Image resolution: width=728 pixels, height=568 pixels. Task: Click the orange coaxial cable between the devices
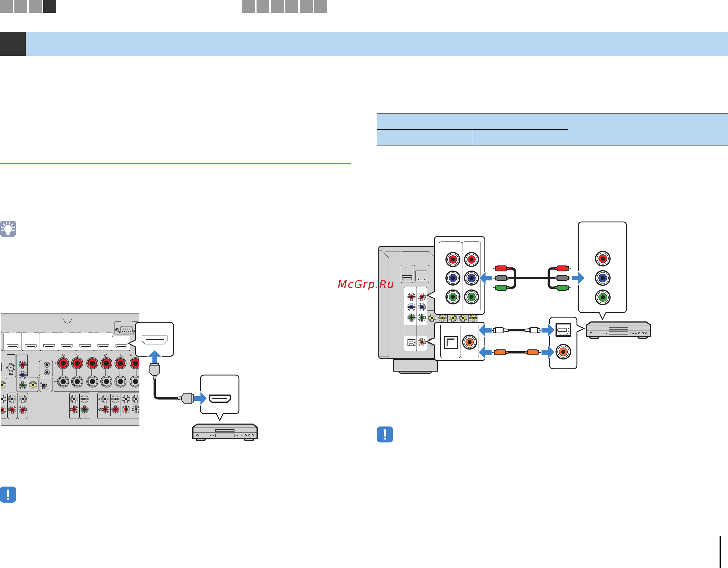516,352
